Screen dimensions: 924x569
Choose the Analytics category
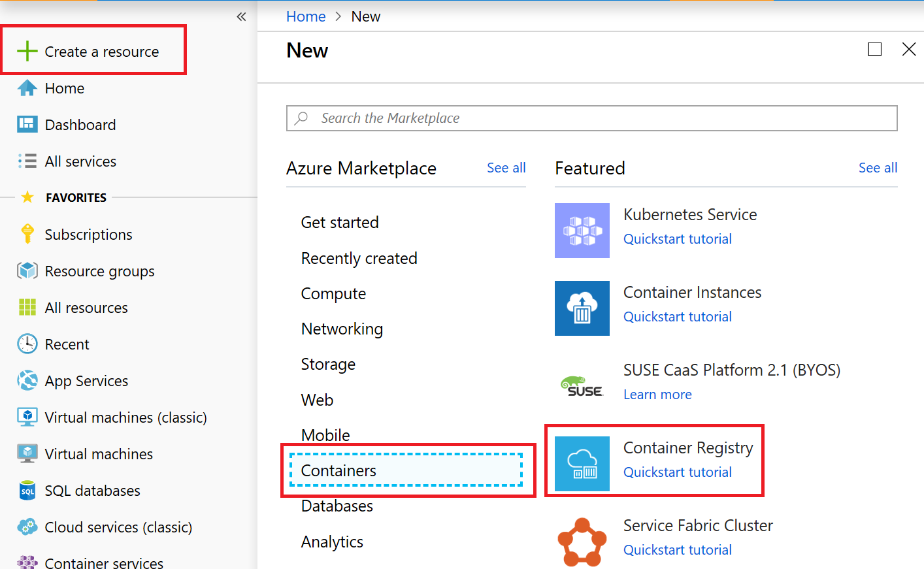tap(332, 542)
